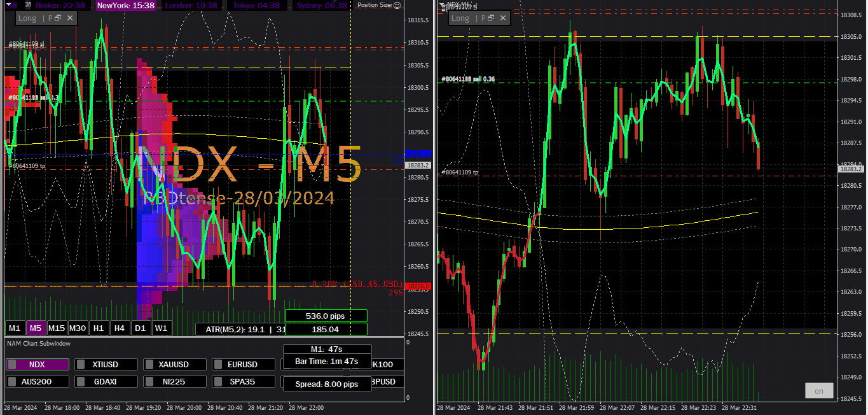The height and width of the screenshot is (415, 868).
Task: Restore the Long panel on left chart
Action: 58,18
